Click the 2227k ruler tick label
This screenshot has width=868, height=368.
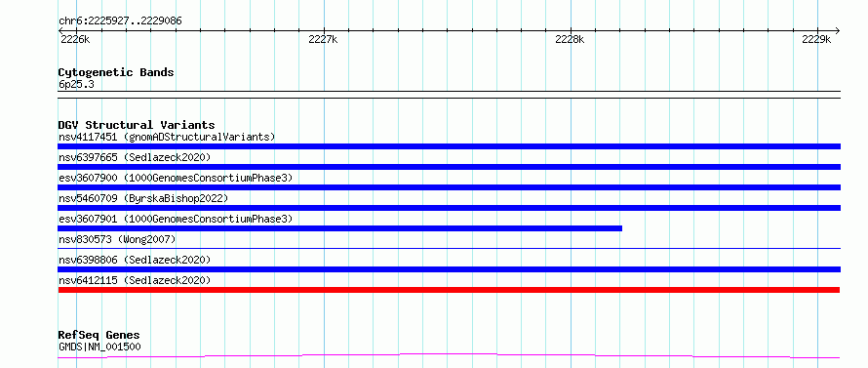coord(323,39)
